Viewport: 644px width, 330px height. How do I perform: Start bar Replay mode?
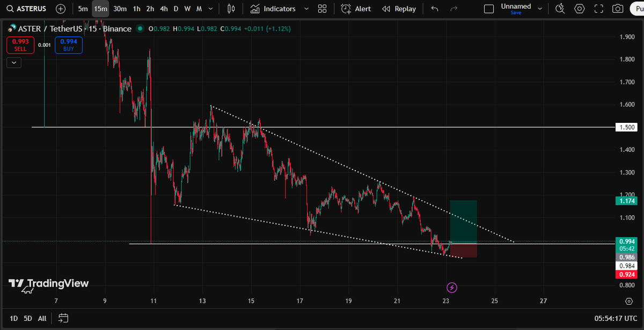click(399, 9)
